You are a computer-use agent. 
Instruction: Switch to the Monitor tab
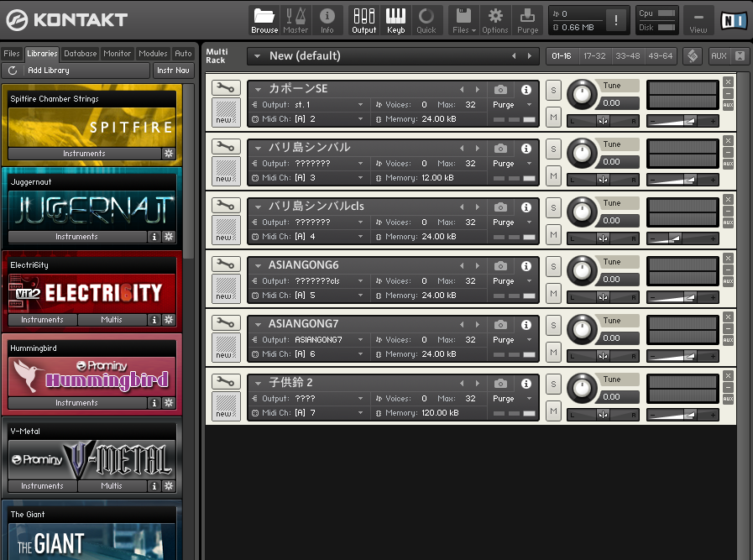118,53
